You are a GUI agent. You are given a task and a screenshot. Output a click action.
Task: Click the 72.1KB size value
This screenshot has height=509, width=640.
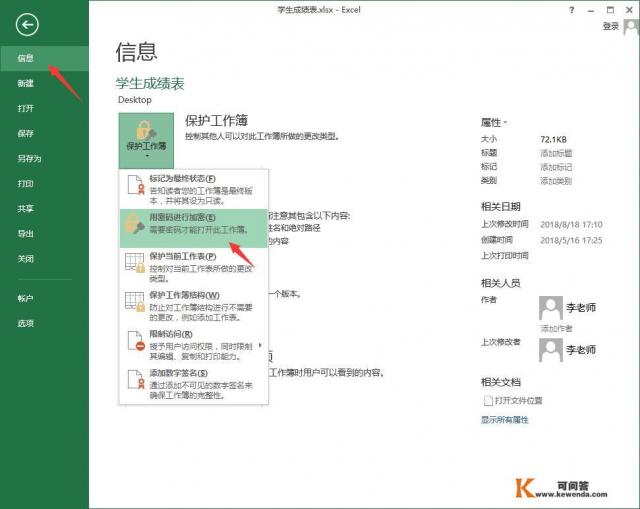pos(553,140)
